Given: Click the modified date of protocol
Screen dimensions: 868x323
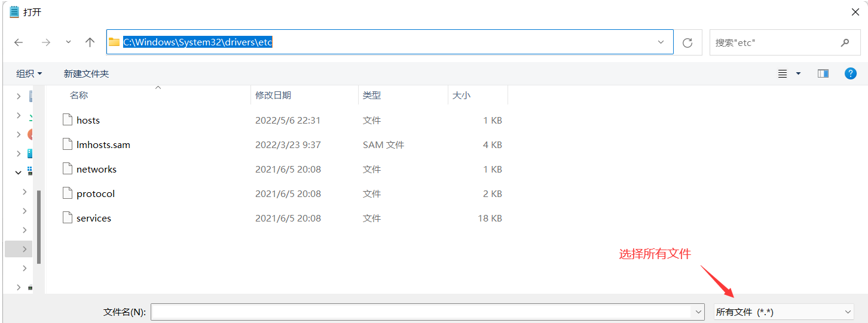Looking at the screenshot, I should click(288, 193).
